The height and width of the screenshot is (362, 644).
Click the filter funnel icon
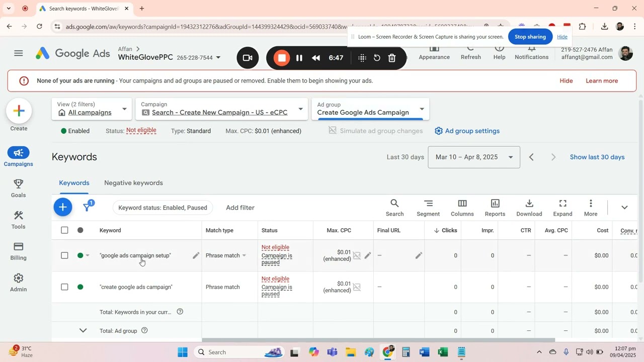coord(87,207)
